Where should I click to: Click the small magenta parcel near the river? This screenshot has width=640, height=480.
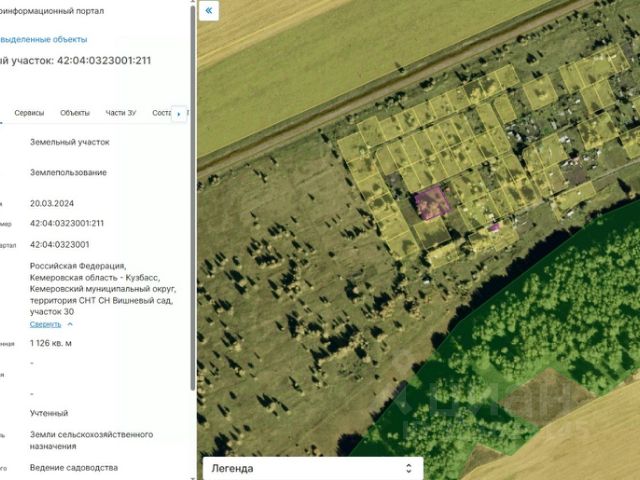tap(494, 227)
